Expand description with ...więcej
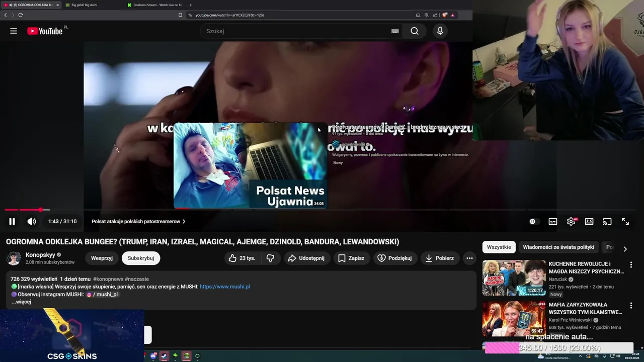Screen dimensions: 644x362 point(21,302)
